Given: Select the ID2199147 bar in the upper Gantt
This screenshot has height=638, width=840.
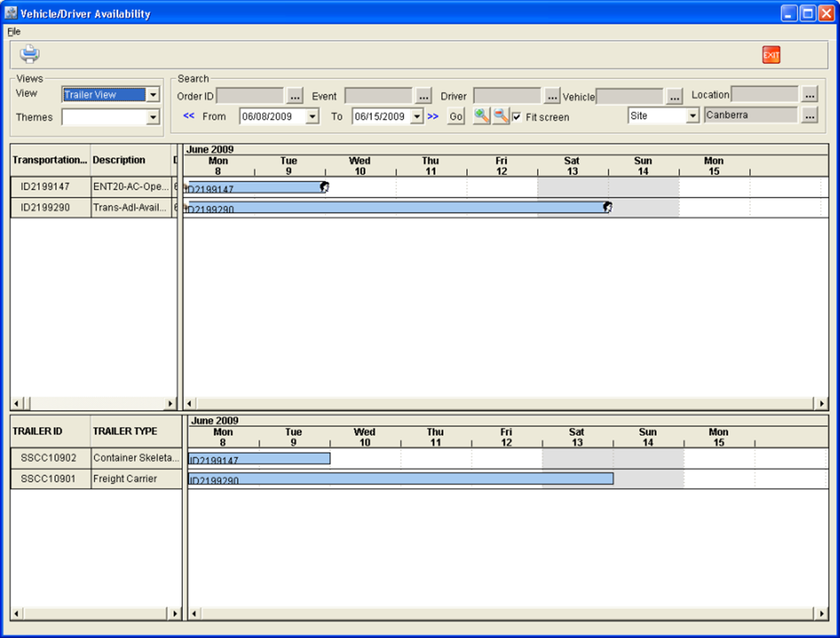Looking at the screenshot, I should (254, 187).
